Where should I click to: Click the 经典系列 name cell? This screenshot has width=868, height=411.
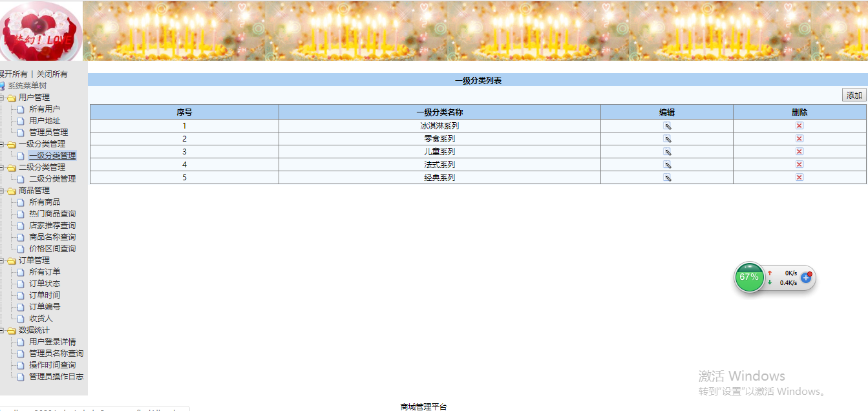pyautogui.click(x=439, y=178)
